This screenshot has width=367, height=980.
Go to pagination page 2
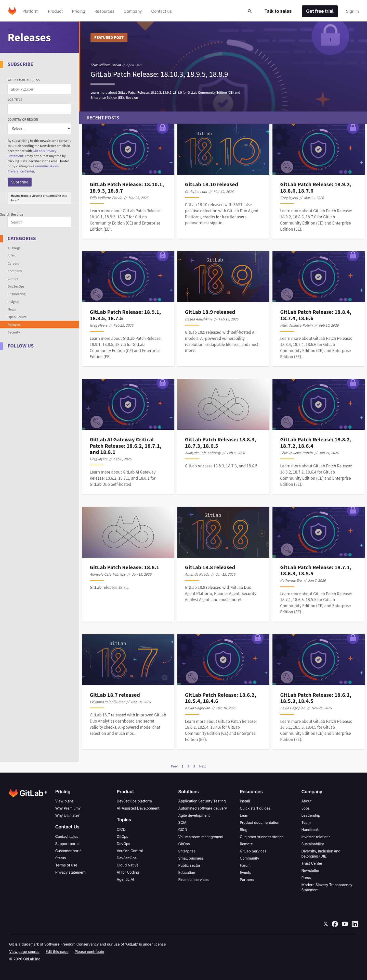point(188,766)
